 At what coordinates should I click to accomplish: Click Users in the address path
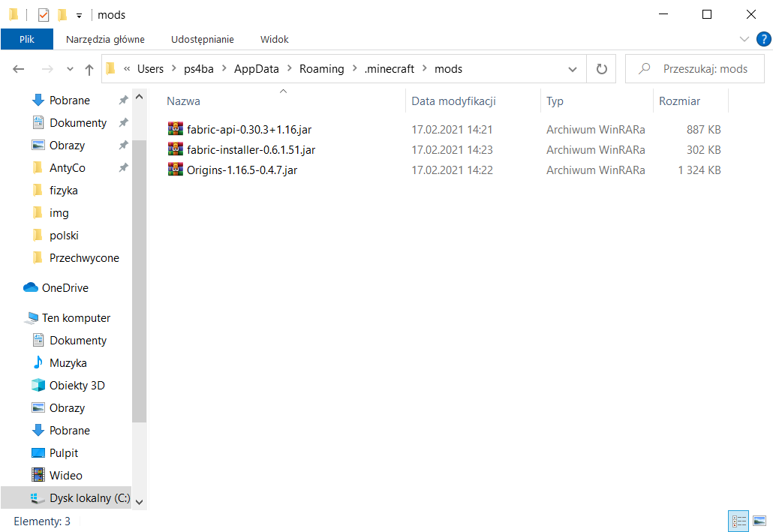(150, 69)
